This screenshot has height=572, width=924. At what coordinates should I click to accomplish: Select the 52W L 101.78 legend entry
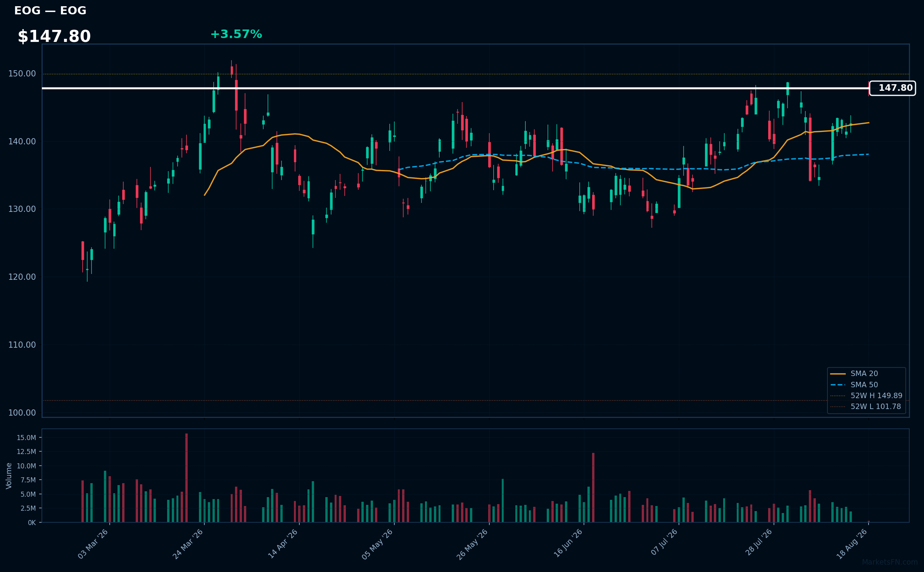pos(866,407)
